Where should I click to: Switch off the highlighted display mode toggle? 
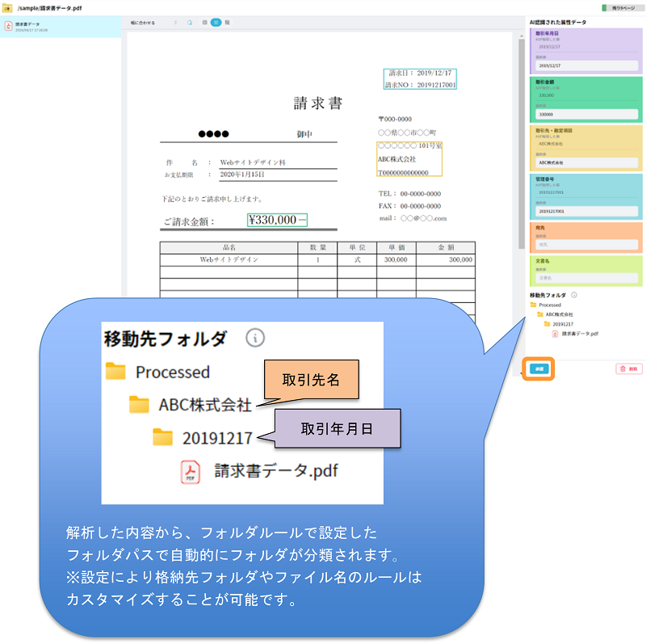[216, 23]
